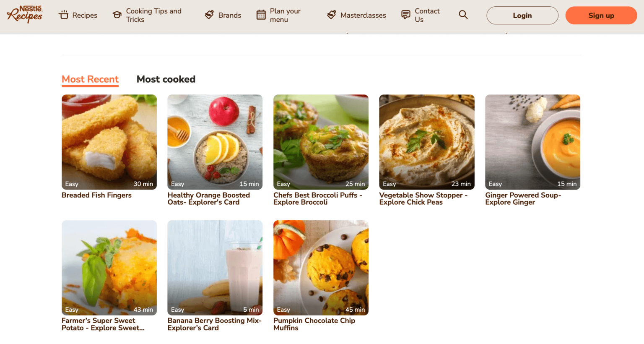Switch to the Most cooked tab
Viewport: 644px width, 344px height.
166,79
